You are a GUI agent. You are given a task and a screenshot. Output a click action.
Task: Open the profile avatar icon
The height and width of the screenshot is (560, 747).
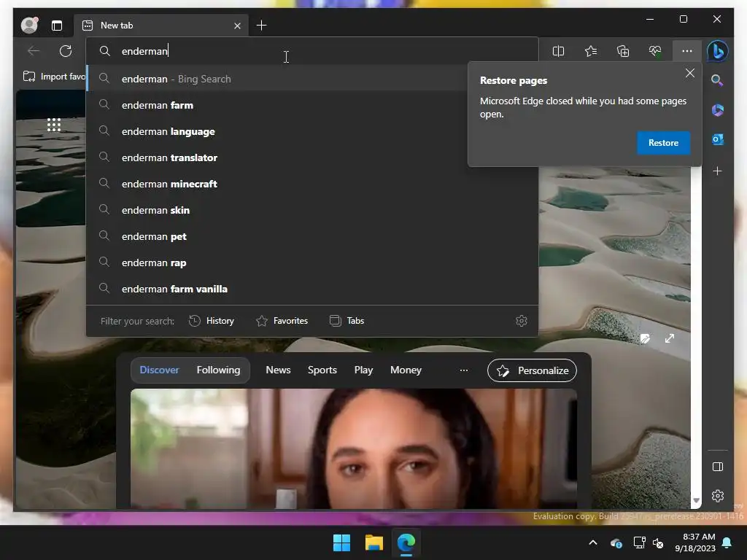tap(29, 26)
